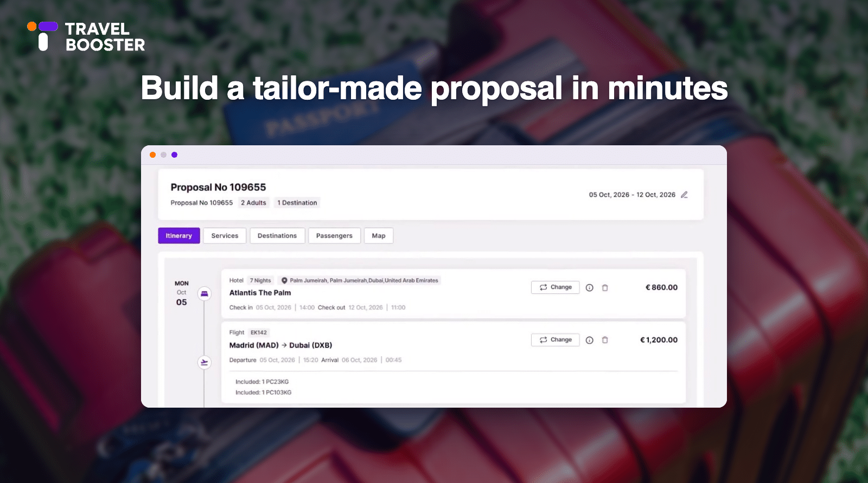The image size is (868, 483).
Task: Select the Itinerary tab
Action: [x=179, y=236]
